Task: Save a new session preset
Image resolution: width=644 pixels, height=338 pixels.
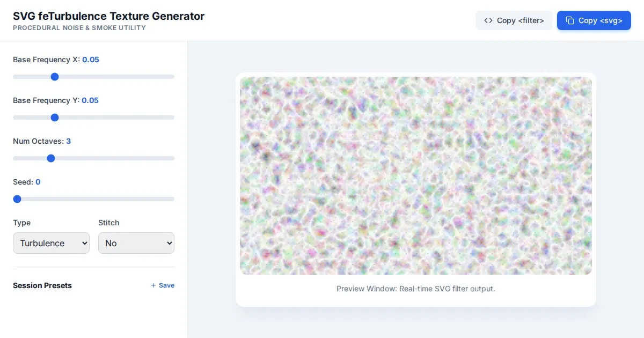Action: click(163, 285)
